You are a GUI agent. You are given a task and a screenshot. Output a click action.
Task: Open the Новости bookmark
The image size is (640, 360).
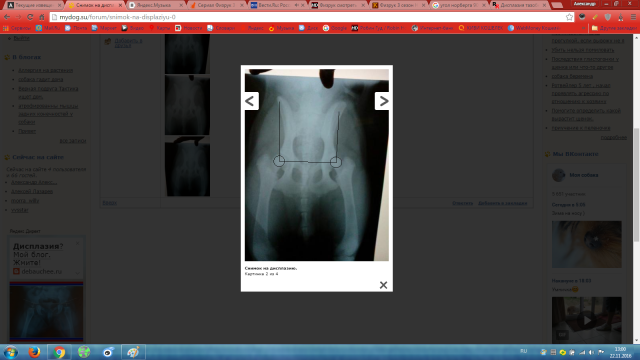pyautogui.click(x=189, y=28)
